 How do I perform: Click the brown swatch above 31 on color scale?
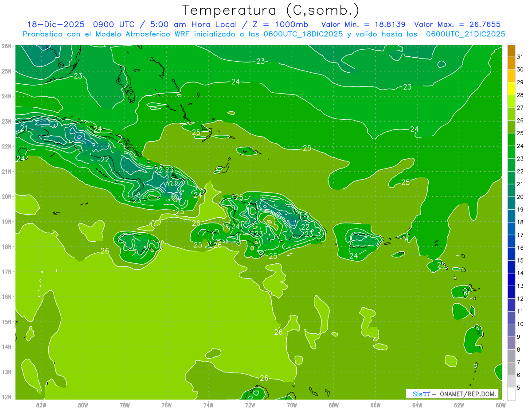tap(511, 51)
